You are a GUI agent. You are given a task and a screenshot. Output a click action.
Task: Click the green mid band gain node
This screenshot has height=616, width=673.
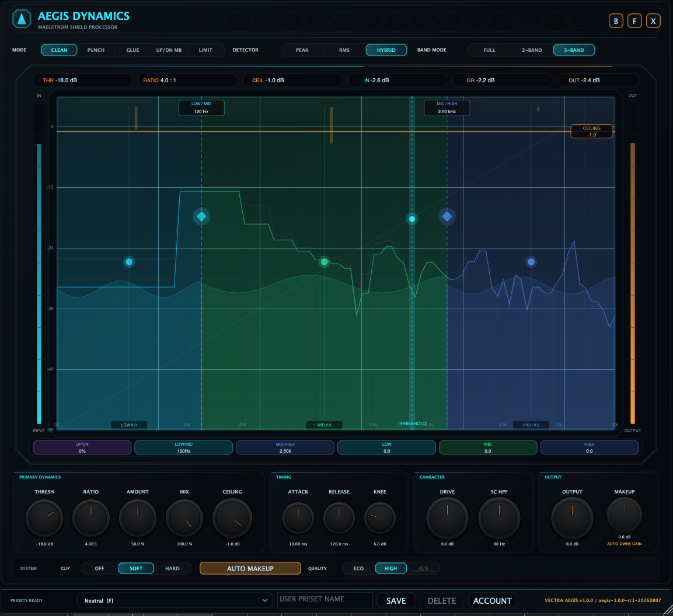324,262
